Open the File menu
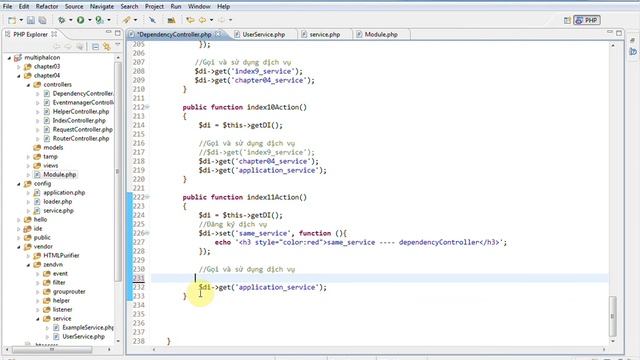Viewport: 640px width, 360px height. coord(7,7)
